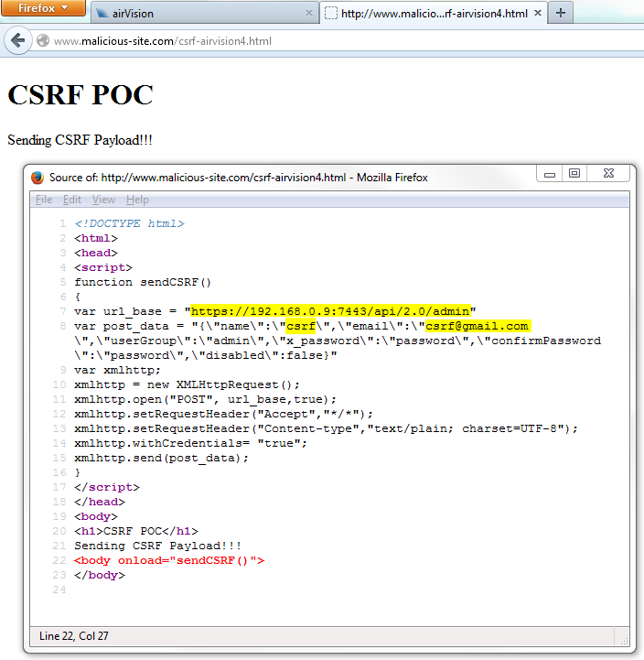
Task: Open the File menu in the source viewer
Action: 44,200
